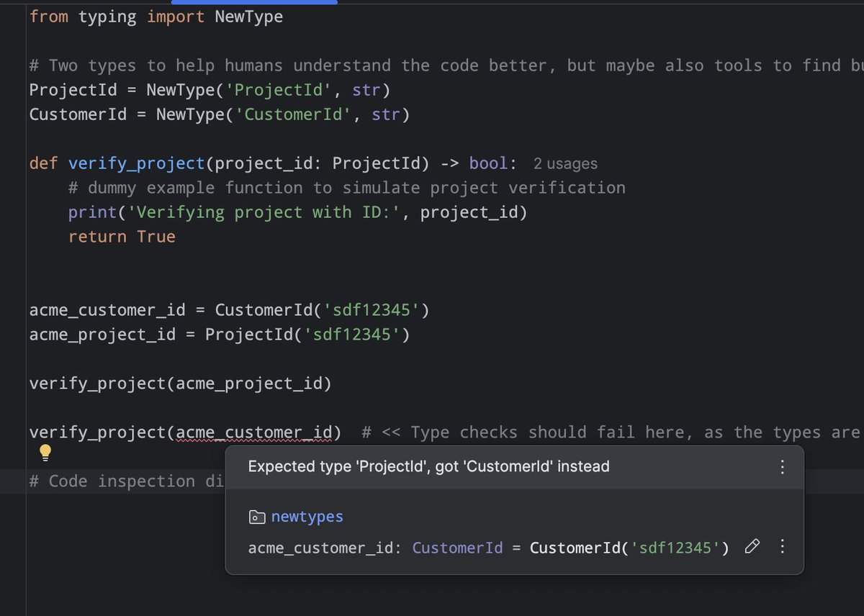Click the 'Expected type ProjectId' error message
Image resolution: width=864 pixels, height=616 pixels.
(x=428, y=467)
